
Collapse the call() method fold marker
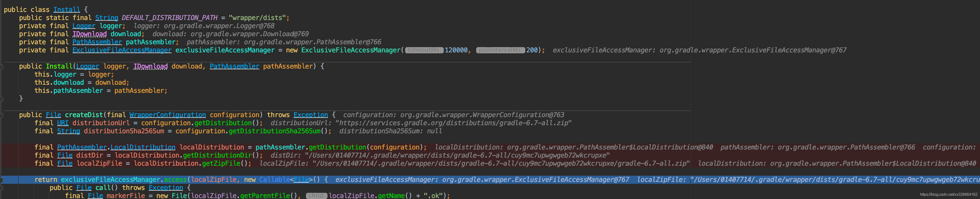coord(1,188)
